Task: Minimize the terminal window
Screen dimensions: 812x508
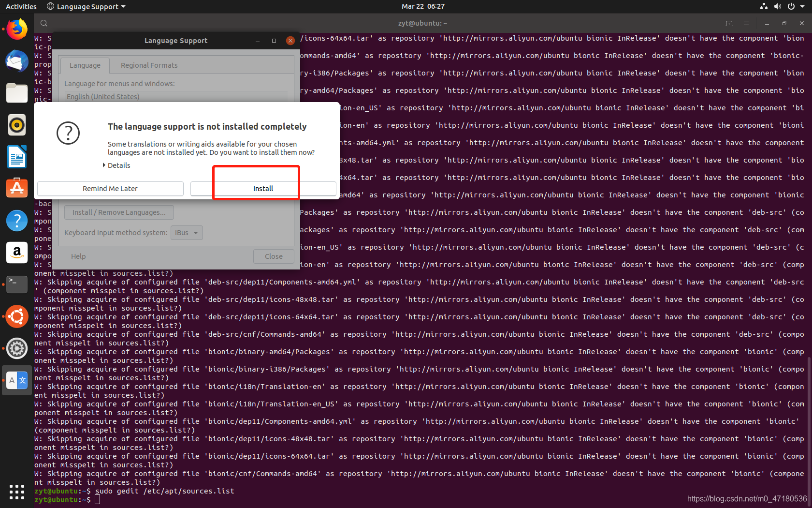Action: (x=767, y=23)
